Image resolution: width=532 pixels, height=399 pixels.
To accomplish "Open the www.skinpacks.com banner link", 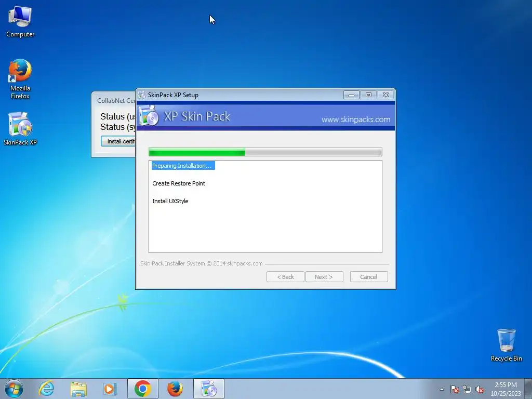I will 355,119.
